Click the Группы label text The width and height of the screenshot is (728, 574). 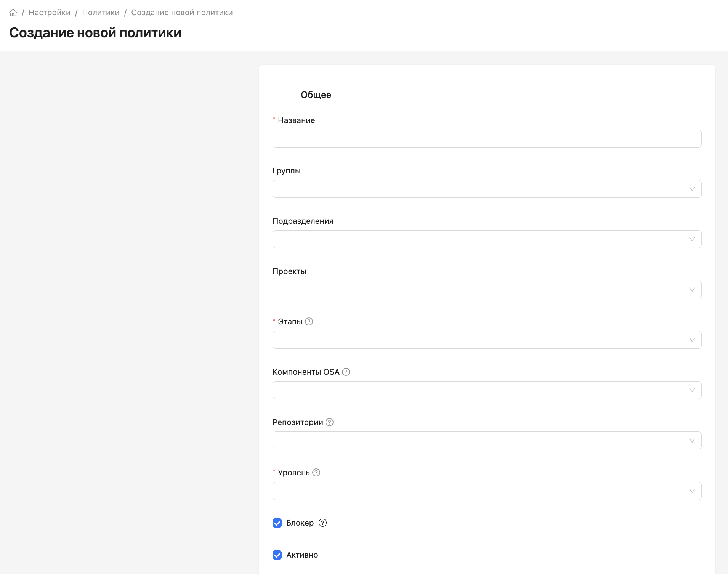click(x=286, y=170)
